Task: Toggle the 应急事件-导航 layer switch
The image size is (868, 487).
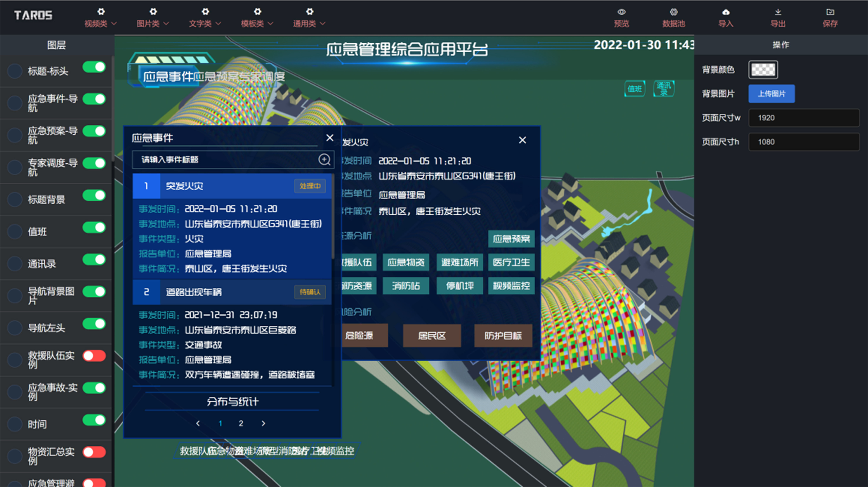Action: 94,99
